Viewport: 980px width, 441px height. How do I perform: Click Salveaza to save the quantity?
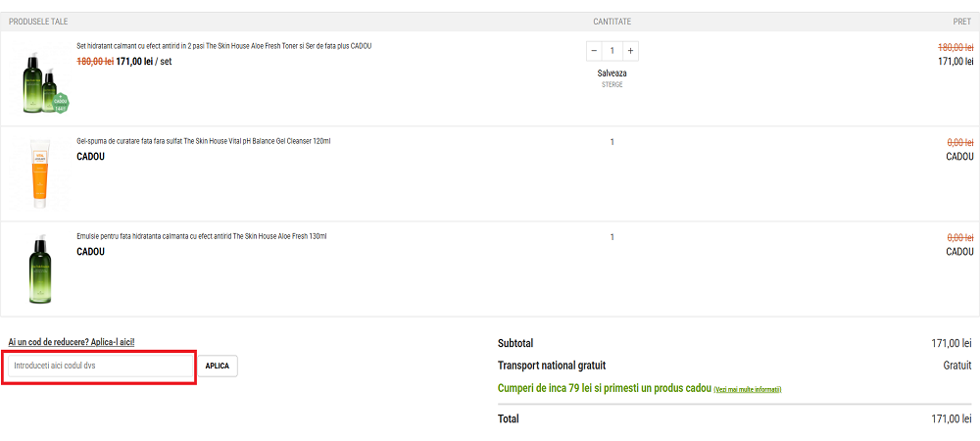612,73
